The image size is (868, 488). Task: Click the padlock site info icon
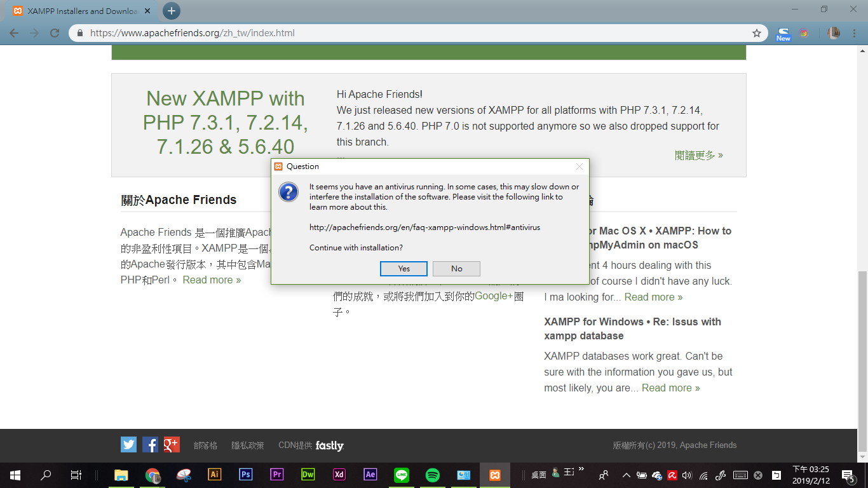point(80,33)
